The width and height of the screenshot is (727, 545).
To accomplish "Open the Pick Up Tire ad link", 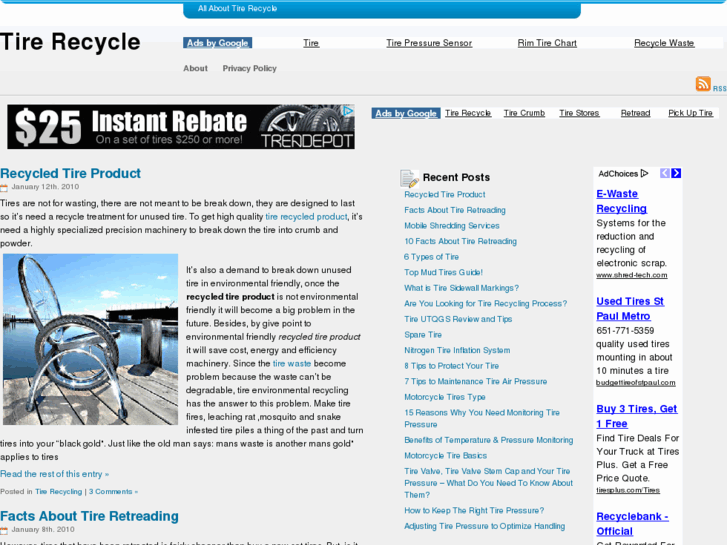I will pos(690,113).
